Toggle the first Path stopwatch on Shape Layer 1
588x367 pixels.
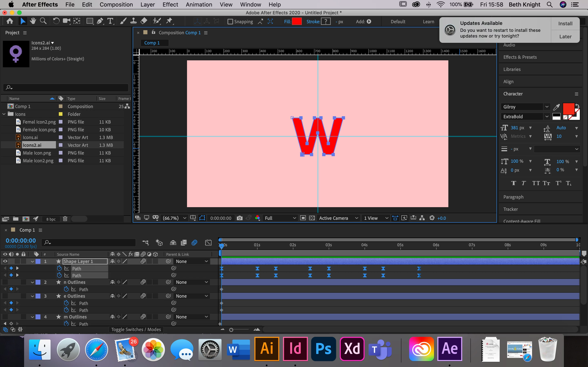click(59, 268)
